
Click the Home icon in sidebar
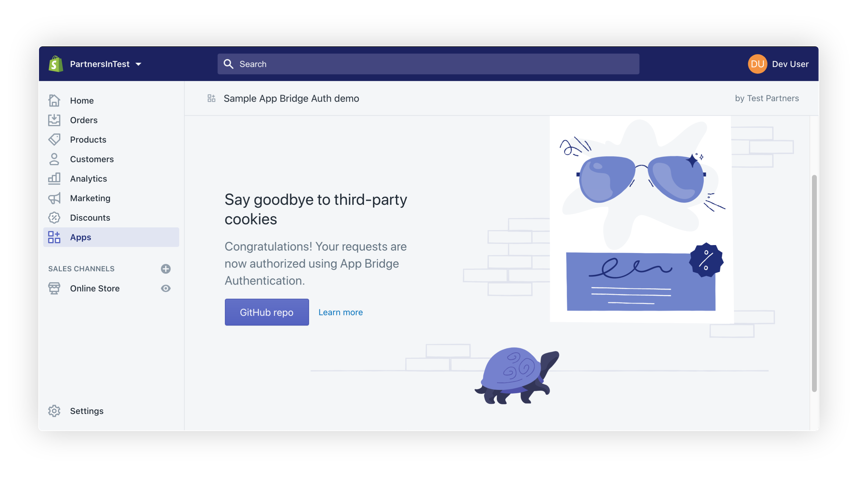pos(54,100)
